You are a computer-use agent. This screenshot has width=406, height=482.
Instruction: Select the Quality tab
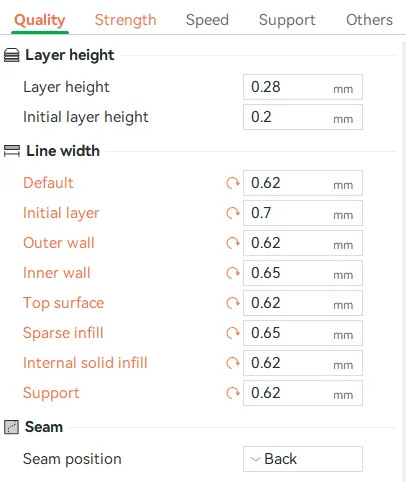click(x=40, y=20)
